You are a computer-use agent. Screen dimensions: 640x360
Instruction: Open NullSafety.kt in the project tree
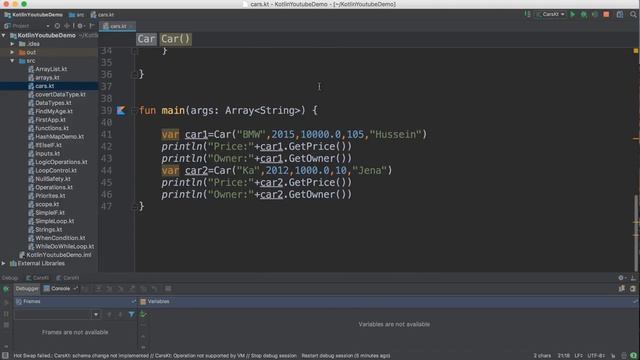pos(53,179)
